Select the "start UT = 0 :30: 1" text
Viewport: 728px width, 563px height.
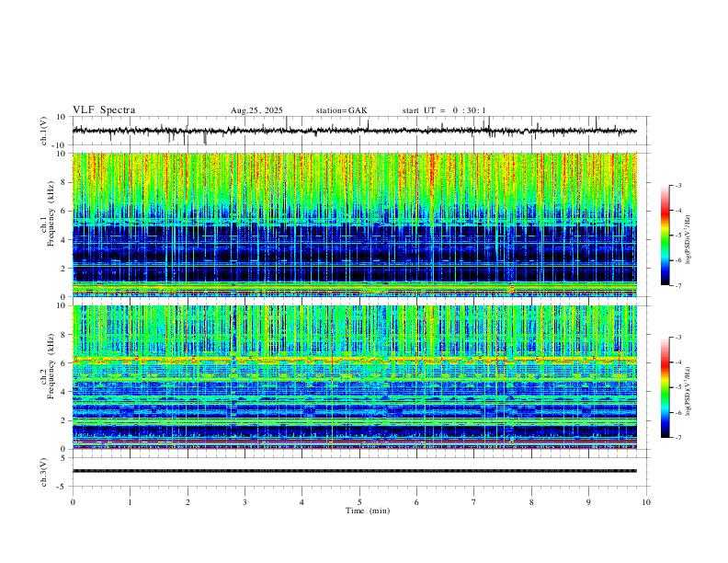tap(444, 110)
